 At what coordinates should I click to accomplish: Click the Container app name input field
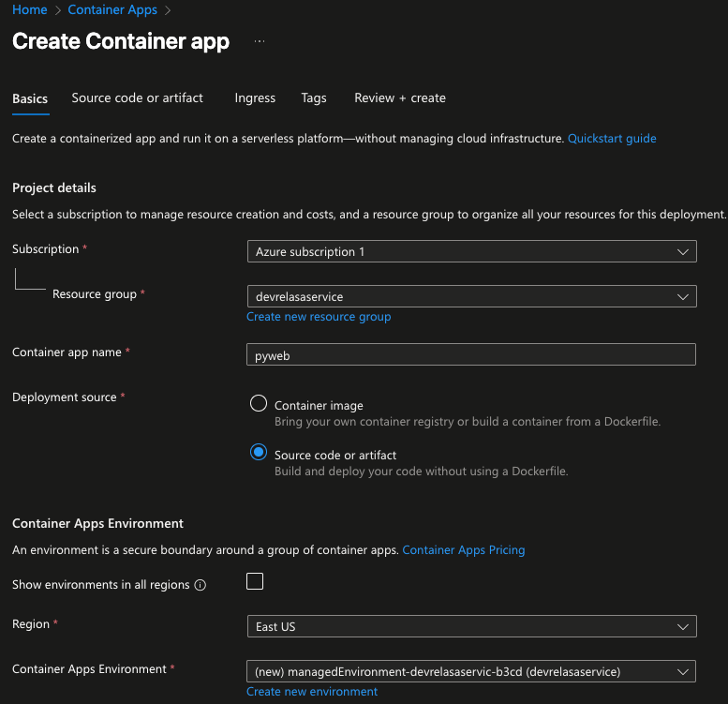click(471, 353)
